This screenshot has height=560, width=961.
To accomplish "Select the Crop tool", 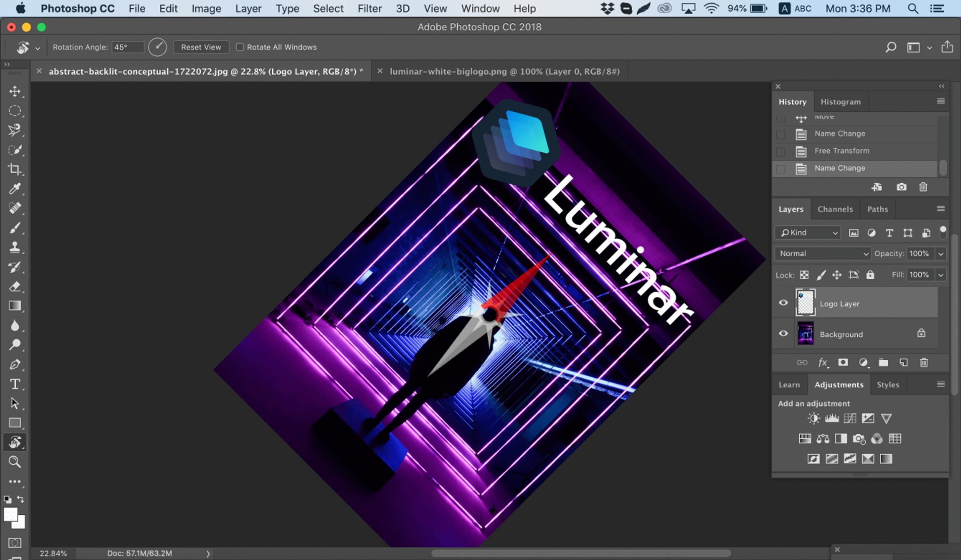I will point(15,168).
